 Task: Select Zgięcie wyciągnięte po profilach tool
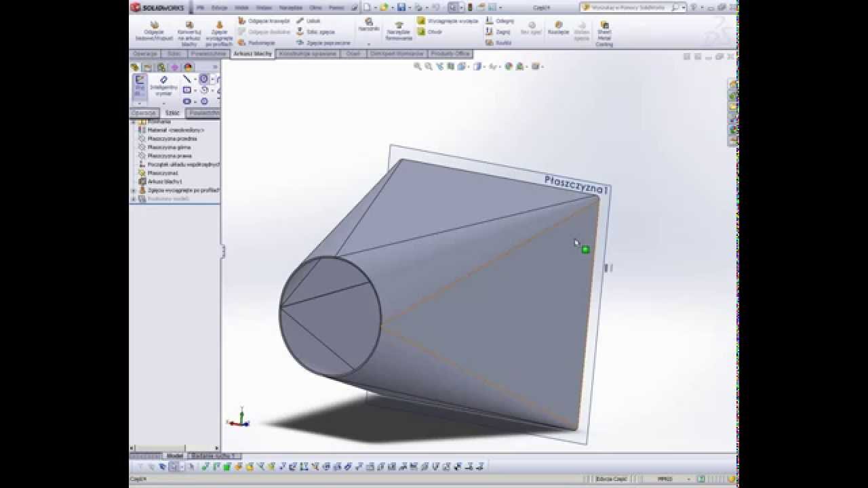click(218, 33)
